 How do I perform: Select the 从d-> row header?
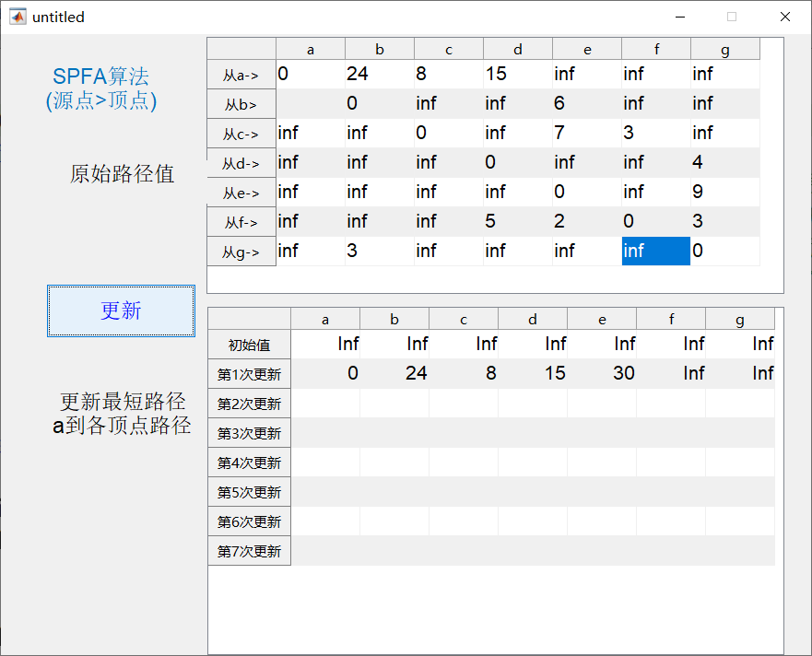[x=241, y=162]
